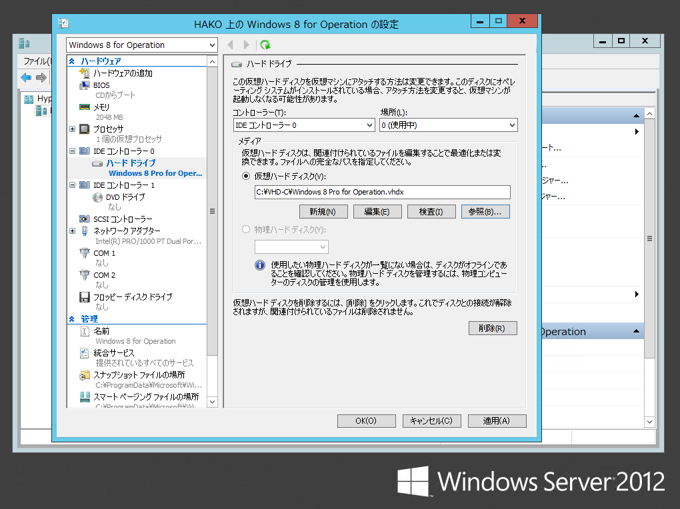Click the virtual hard disk path field
The width and height of the screenshot is (680, 509).
tap(382, 192)
